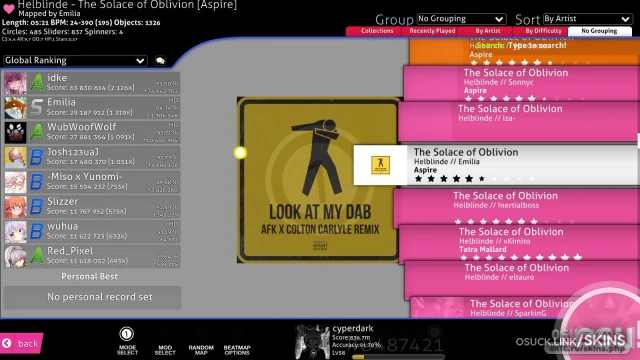Viewport: 640px width, 360px height.
Task: Select the By Difficulty tab
Action: click(x=543, y=31)
